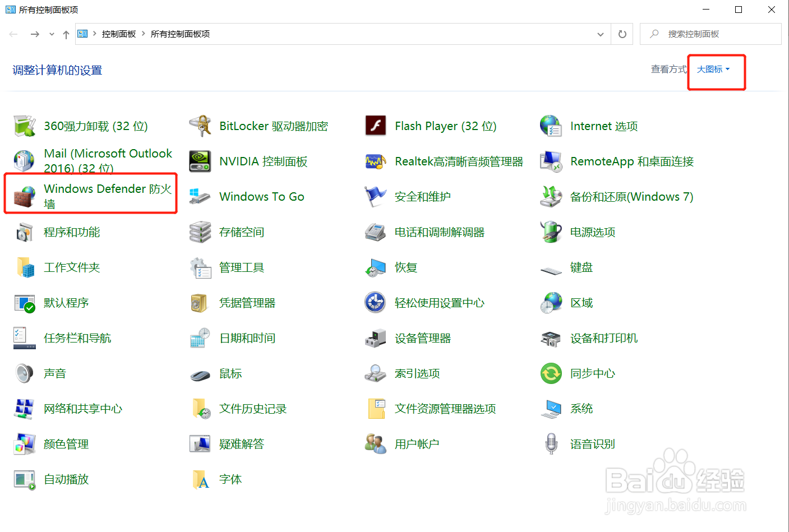This screenshot has width=789, height=532.
Task: Open the 疑难解答 link
Action: tap(242, 444)
